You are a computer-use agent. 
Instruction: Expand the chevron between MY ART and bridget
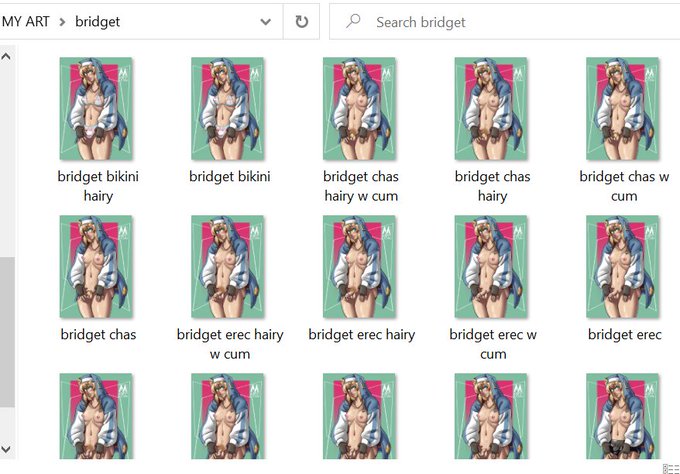point(62,22)
